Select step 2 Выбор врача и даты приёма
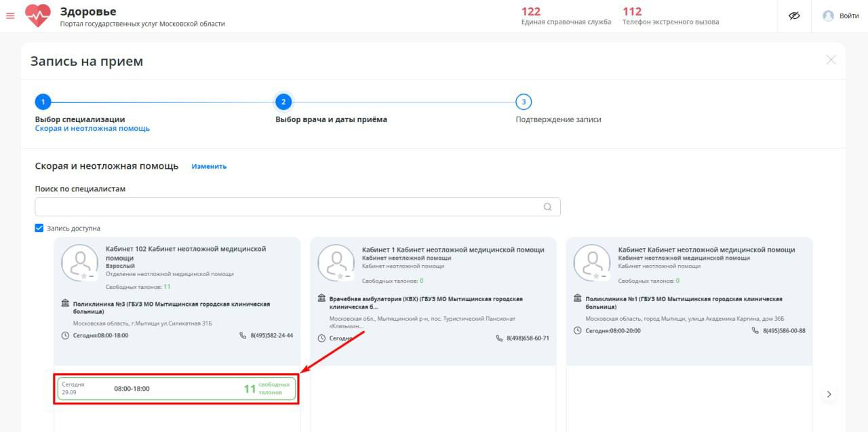This screenshot has height=432, width=868. 283,102
